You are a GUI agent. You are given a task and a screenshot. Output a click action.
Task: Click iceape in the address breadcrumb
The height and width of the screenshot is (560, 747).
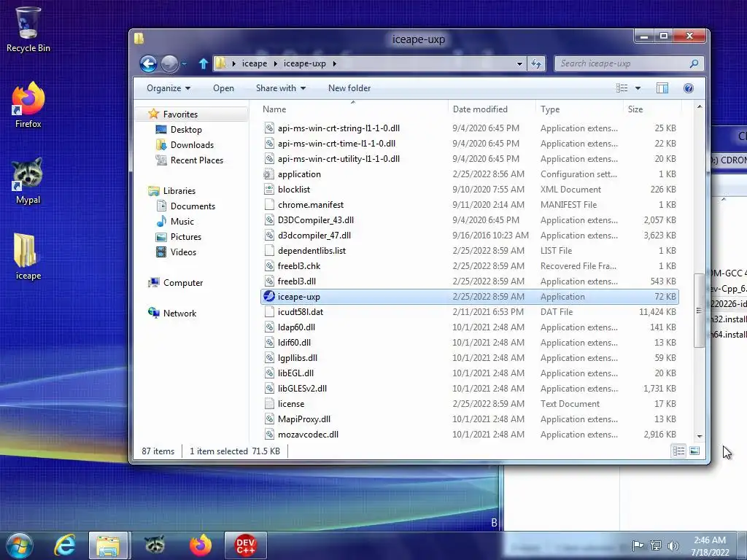pyautogui.click(x=255, y=64)
